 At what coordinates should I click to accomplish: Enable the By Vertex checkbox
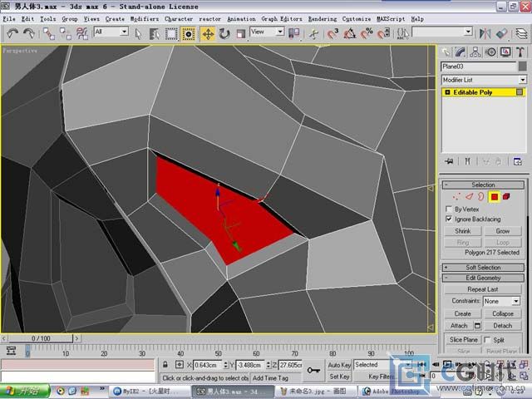[x=449, y=209]
